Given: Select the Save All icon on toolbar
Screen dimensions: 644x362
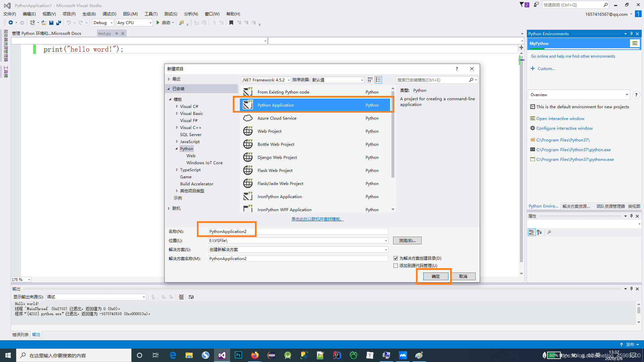Looking at the screenshot, I should (x=58, y=22).
